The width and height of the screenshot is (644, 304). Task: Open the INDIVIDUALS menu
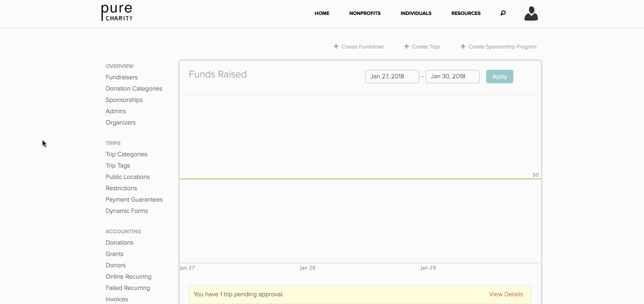pyautogui.click(x=416, y=13)
